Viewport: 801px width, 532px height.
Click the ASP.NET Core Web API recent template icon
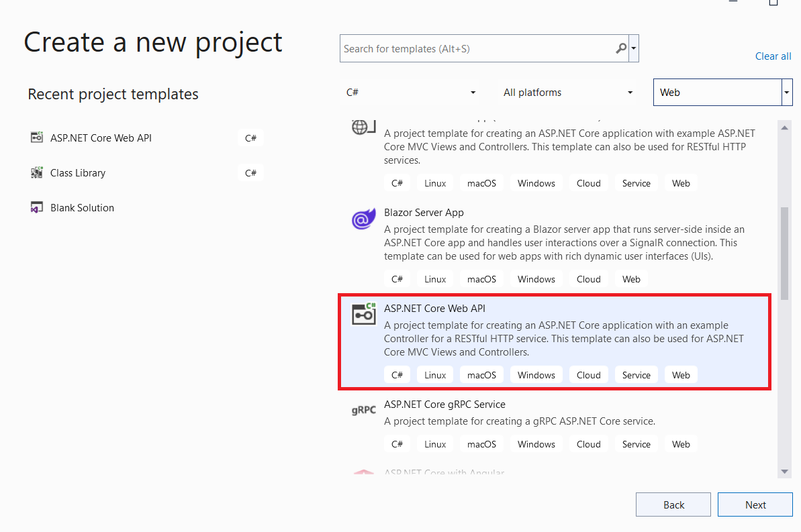click(x=36, y=138)
